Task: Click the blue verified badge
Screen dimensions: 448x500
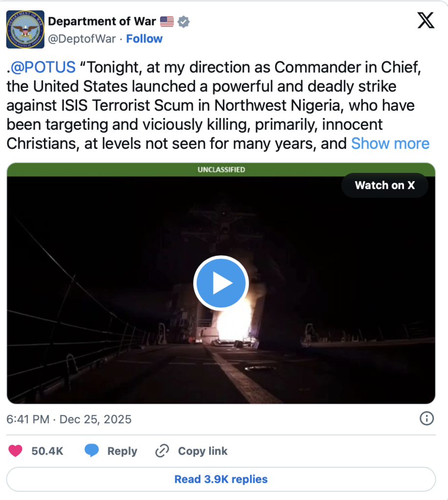Action: [x=184, y=21]
